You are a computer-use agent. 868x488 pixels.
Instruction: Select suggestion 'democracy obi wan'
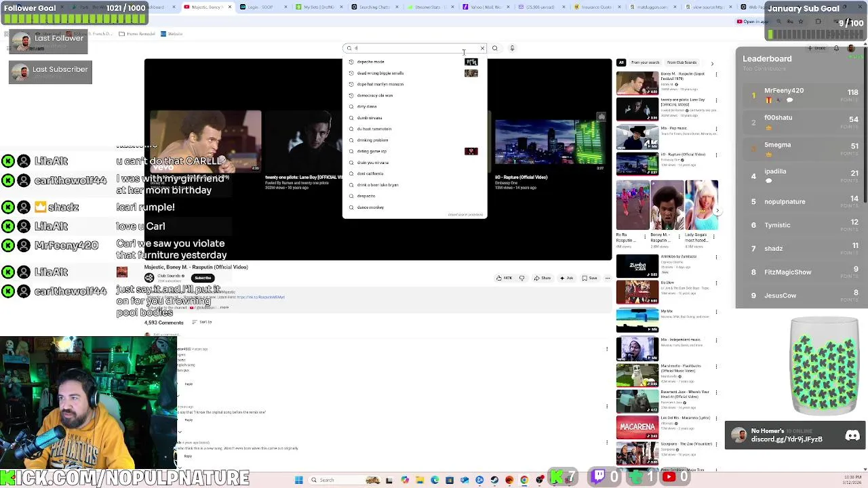pos(414,96)
